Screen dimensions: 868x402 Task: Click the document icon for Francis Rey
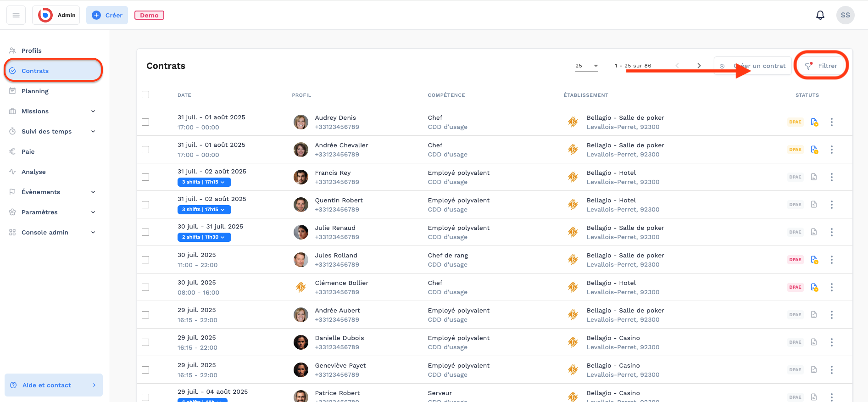coord(814,177)
